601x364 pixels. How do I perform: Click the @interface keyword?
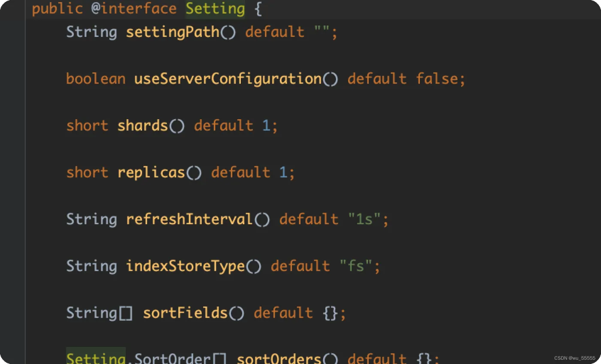point(134,9)
